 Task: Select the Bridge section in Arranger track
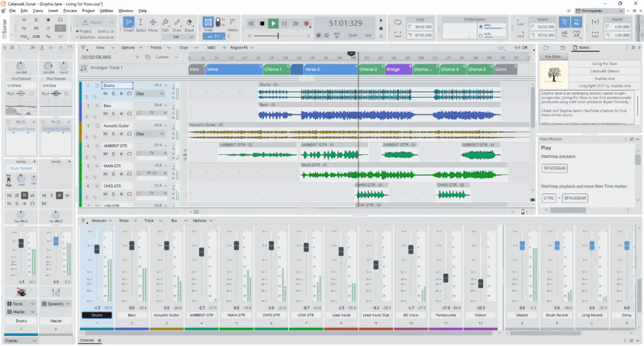398,69
